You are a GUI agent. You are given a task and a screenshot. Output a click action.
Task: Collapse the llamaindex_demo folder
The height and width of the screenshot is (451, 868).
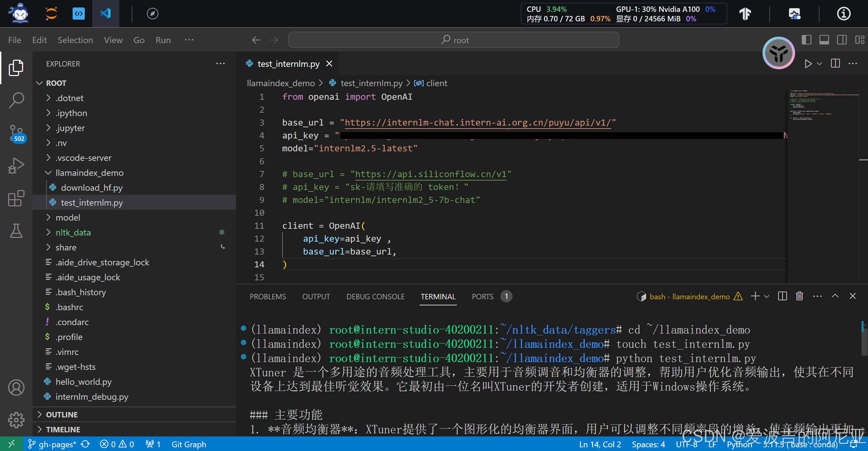(89, 173)
